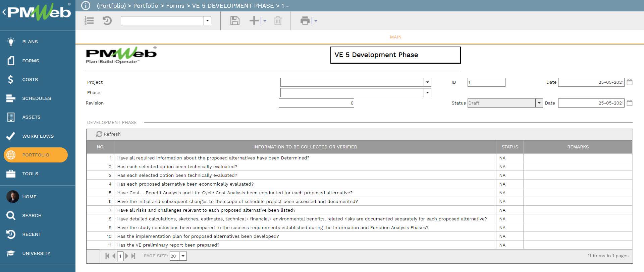Image resolution: width=644 pixels, height=272 pixels.
Task: Open WORKFLOWS menu in sidebar
Action: coord(38,136)
